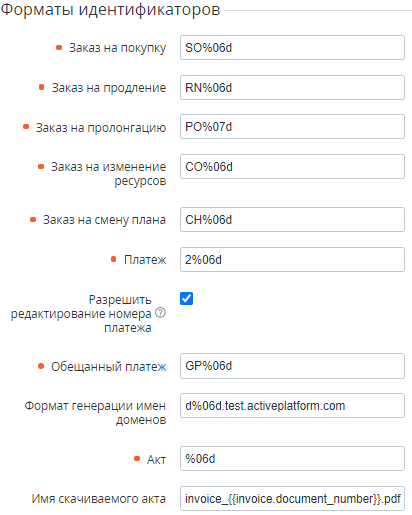412x515 pixels.
Task: Select the Обещанный платеж GP%06d field
Action: (x=292, y=366)
